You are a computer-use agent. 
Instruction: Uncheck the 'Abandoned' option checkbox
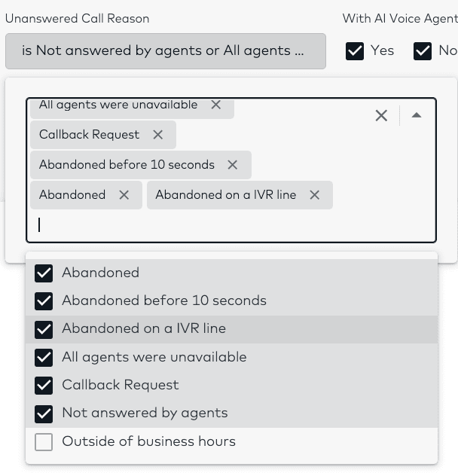pos(44,273)
